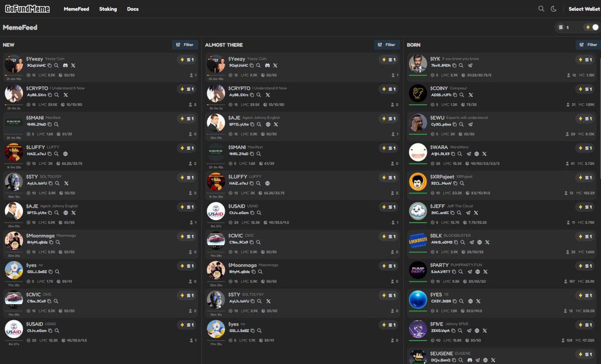
Task: Open $STY X profile in NEW column
Action: pos(66,183)
